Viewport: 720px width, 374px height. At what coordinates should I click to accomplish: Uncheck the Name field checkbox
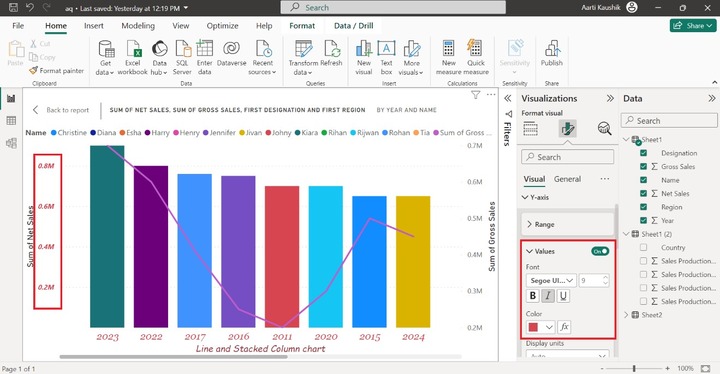[643, 180]
